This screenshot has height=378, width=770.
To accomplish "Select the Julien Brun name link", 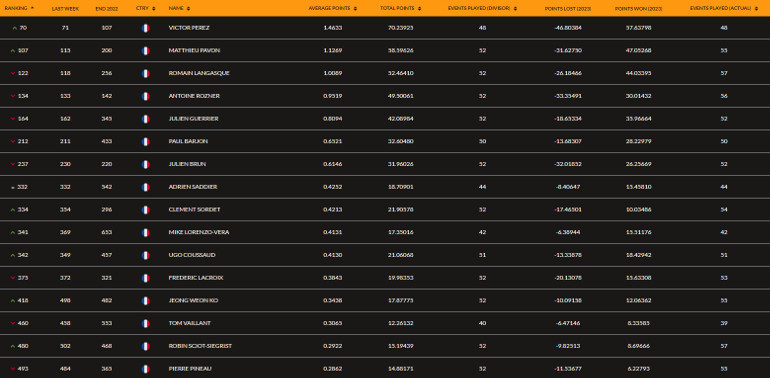I will (187, 164).
